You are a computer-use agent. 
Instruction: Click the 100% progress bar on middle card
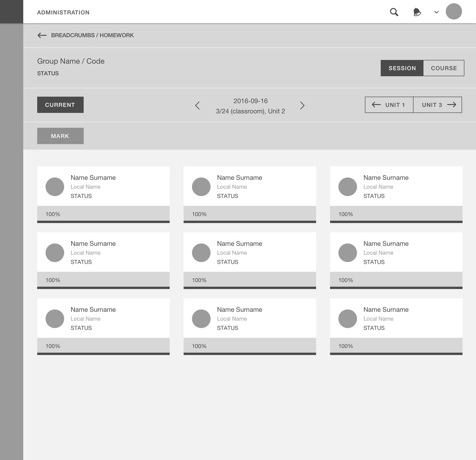coord(250,280)
